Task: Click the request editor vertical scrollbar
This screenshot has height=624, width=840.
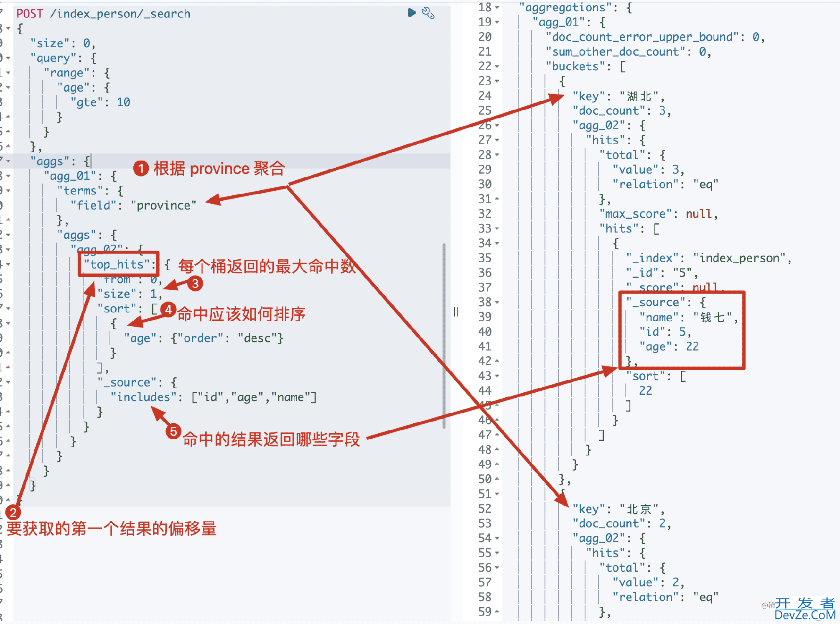Action: (x=444, y=336)
